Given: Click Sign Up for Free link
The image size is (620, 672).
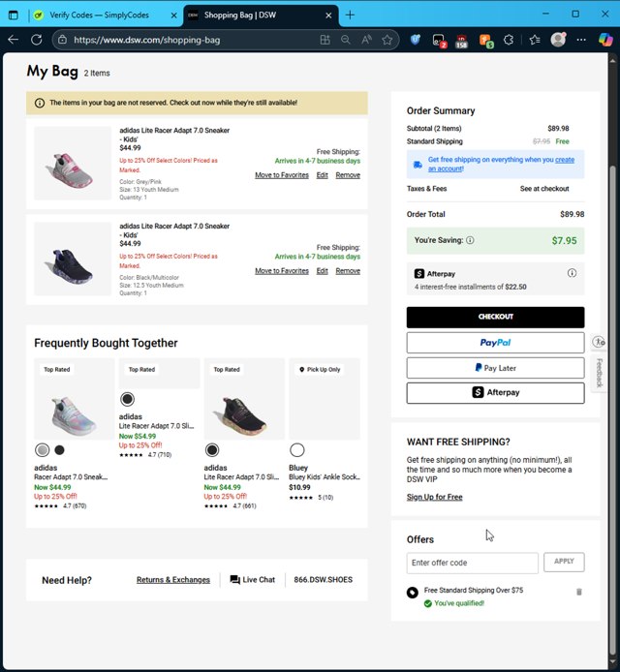Looking at the screenshot, I should [x=434, y=497].
